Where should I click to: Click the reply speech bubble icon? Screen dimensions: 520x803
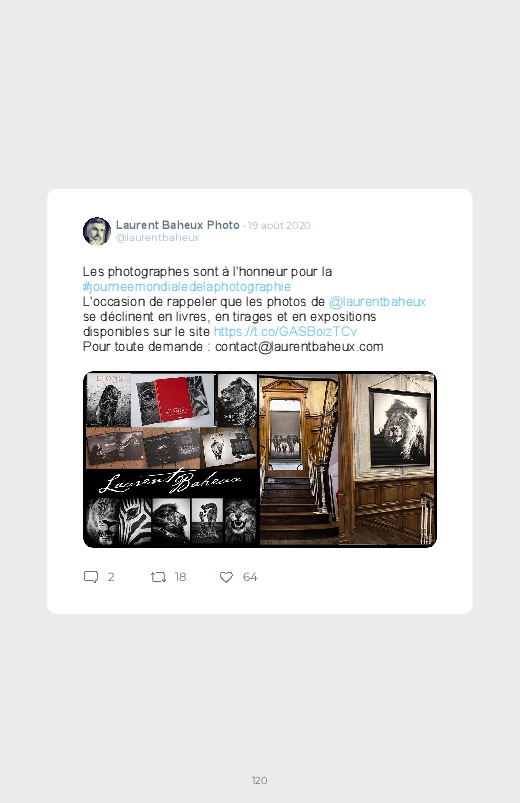[x=91, y=577]
